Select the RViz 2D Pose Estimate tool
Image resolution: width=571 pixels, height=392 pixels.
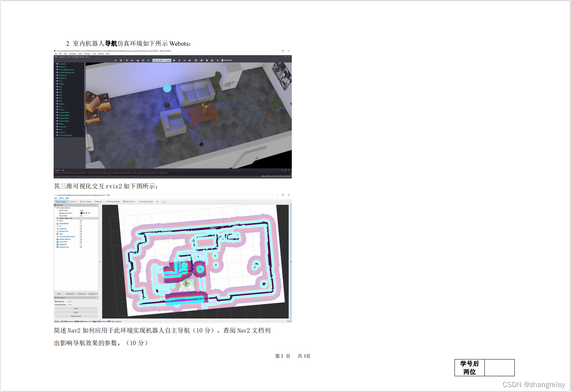pyautogui.click(x=112, y=202)
